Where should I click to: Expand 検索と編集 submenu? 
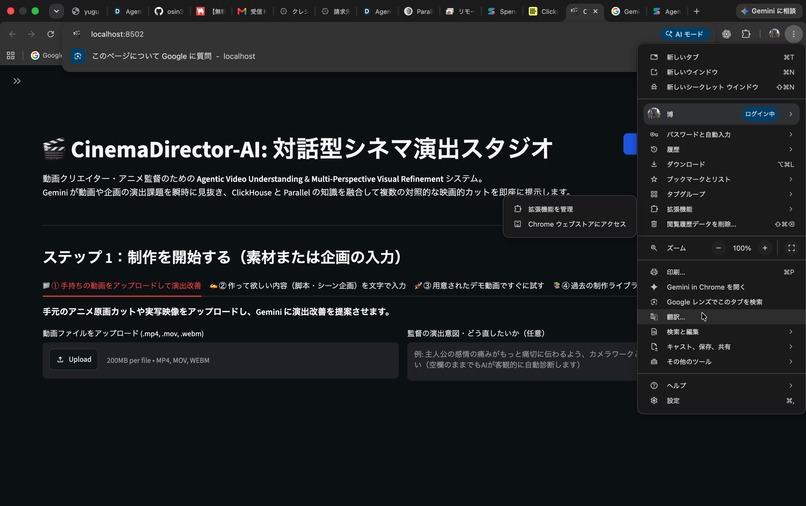coord(721,332)
